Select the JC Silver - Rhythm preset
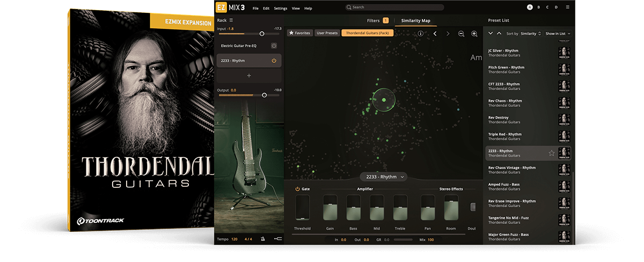The width and height of the screenshot is (644, 262). pyautogui.click(x=529, y=53)
